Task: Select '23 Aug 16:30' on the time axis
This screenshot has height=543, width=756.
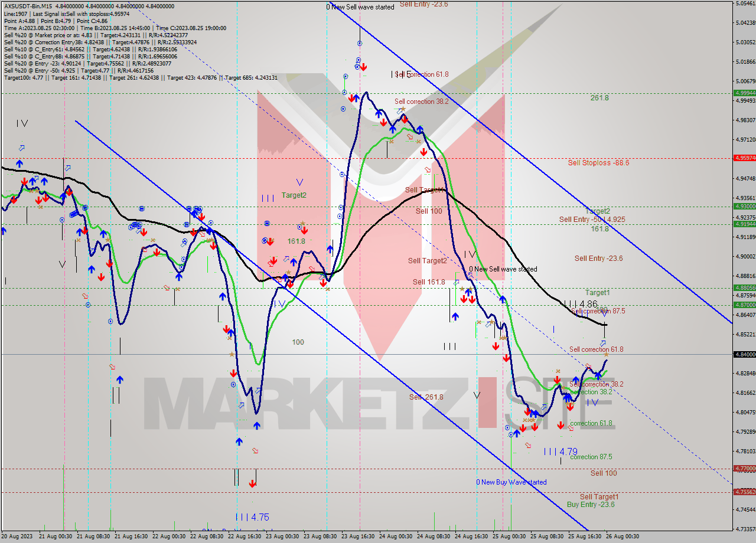Action: tap(359, 536)
